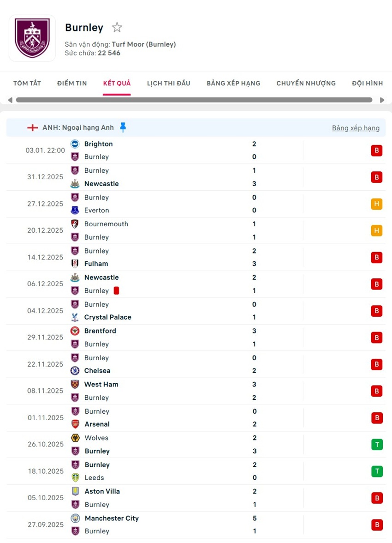
Task: Click the Bảng xếp hạng link
Action: click(x=356, y=128)
